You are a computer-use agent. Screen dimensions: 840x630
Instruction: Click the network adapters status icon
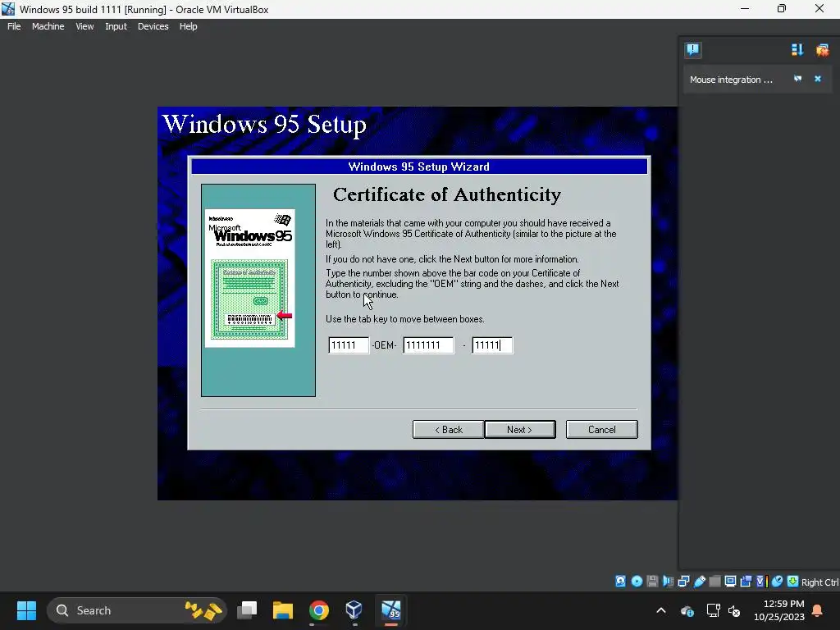[683, 582]
